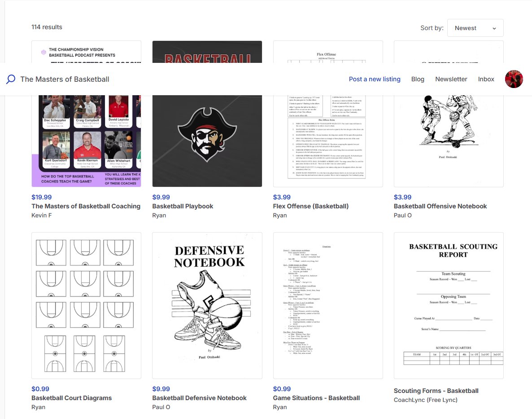Click seller Paul O under Defensive Notebook
The height and width of the screenshot is (419, 532).
[x=161, y=407]
